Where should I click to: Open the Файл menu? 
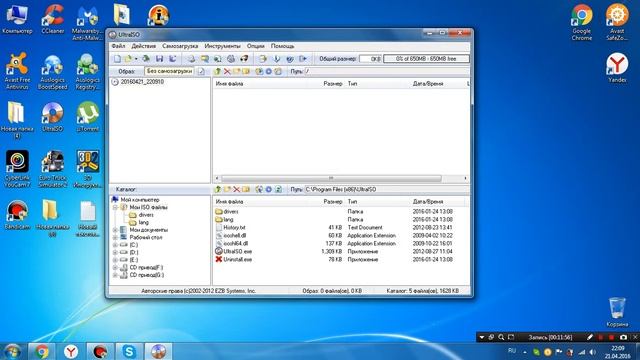tap(118, 46)
